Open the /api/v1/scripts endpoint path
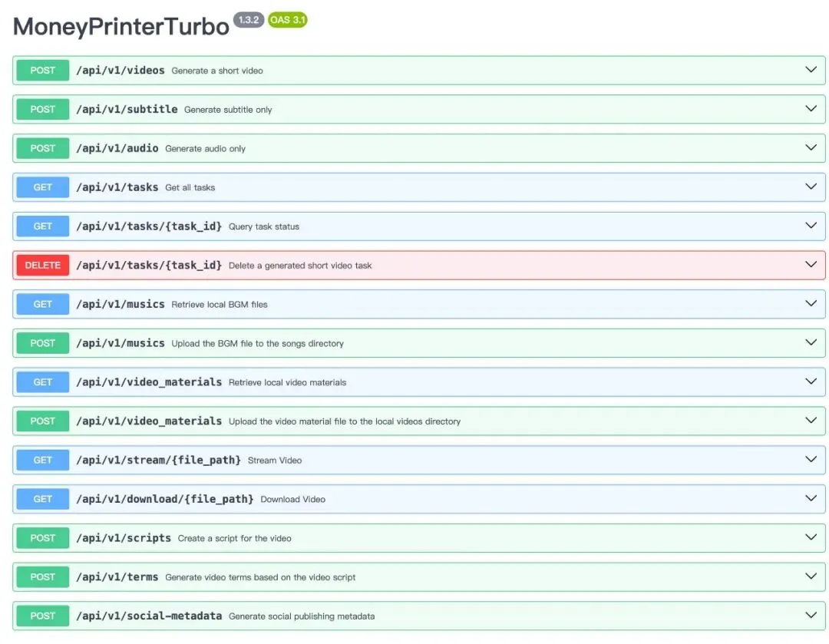The height and width of the screenshot is (644, 829). [124, 538]
